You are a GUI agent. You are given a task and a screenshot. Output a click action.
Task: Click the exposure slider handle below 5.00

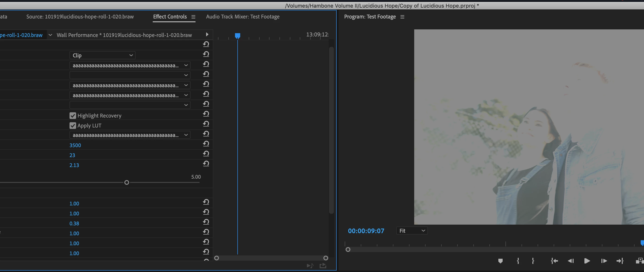pos(127,182)
